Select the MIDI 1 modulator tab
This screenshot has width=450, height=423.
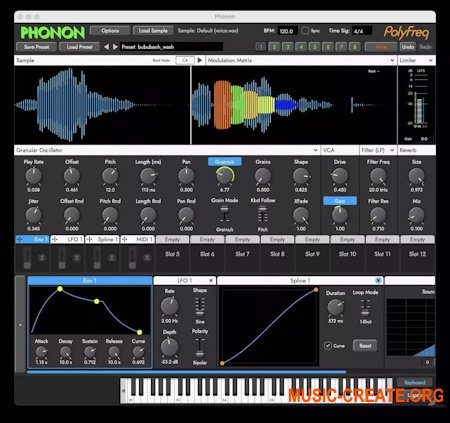(137, 239)
